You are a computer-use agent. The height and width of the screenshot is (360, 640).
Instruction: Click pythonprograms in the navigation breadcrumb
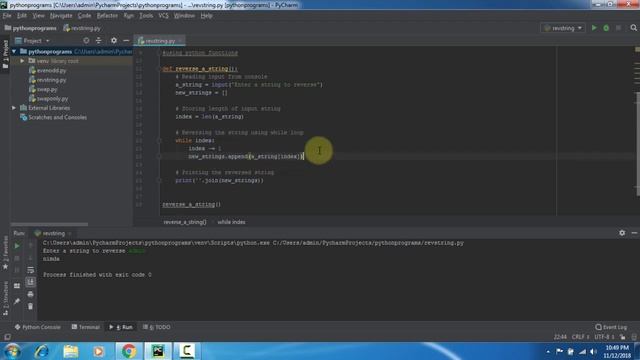click(31, 28)
